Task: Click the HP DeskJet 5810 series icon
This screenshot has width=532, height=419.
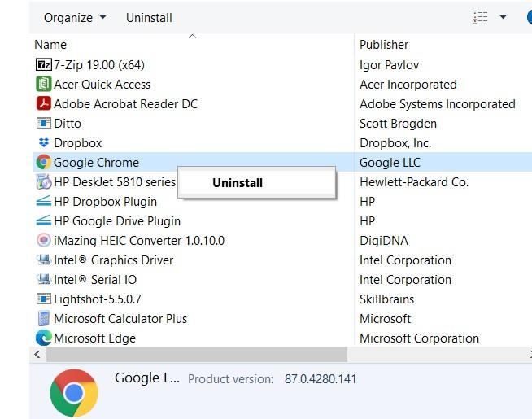Action: click(43, 182)
